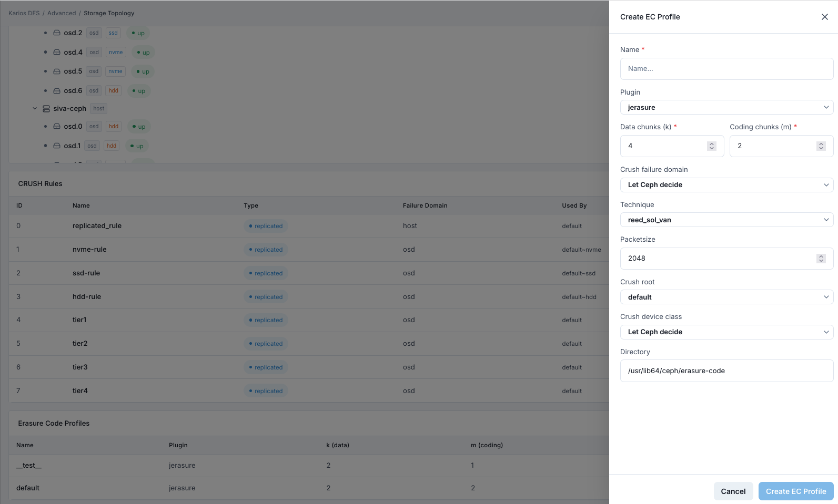
Task: Click the m (coding) column header
Action: tap(487, 445)
